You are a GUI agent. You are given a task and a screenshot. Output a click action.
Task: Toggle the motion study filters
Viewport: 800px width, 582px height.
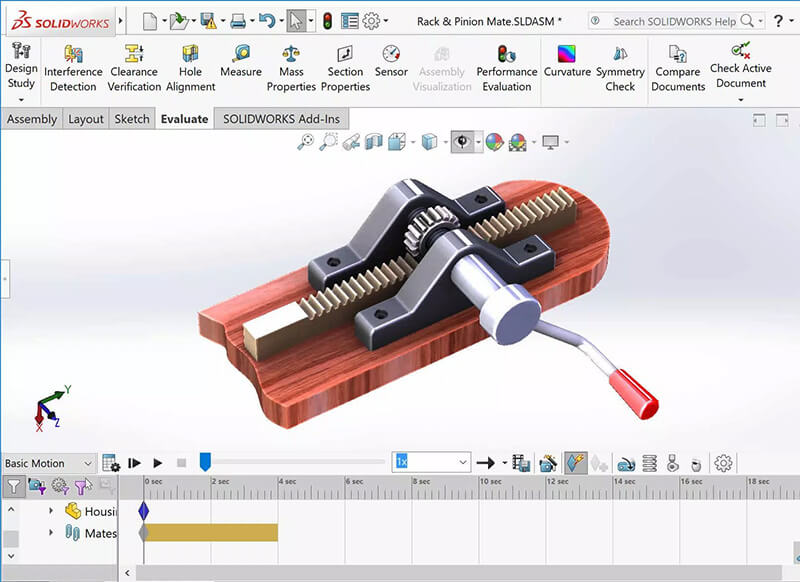click(x=14, y=488)
